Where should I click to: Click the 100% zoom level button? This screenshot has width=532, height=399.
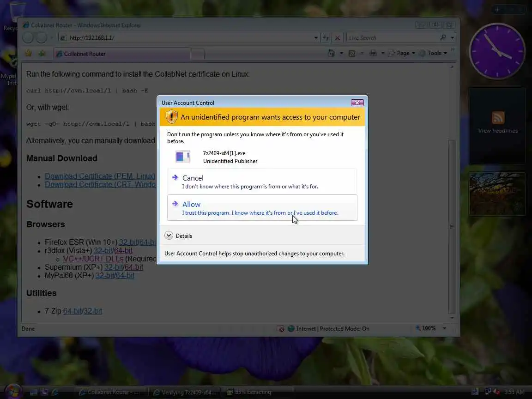426,328
